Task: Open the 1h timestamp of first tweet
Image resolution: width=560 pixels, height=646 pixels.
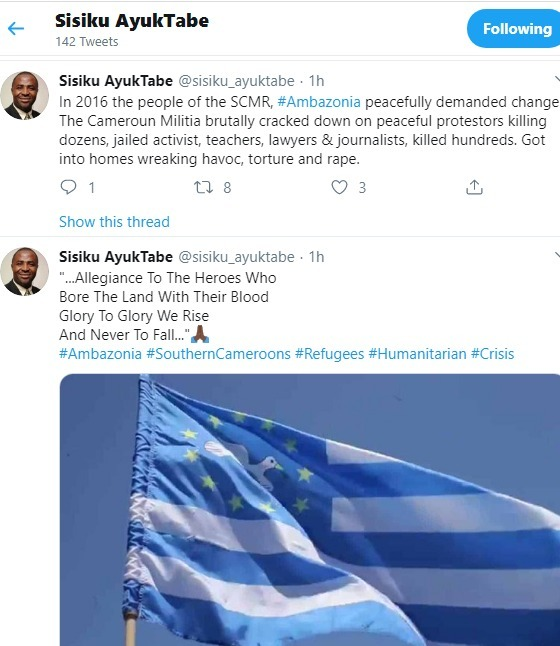Action: (x=316, y=81)
